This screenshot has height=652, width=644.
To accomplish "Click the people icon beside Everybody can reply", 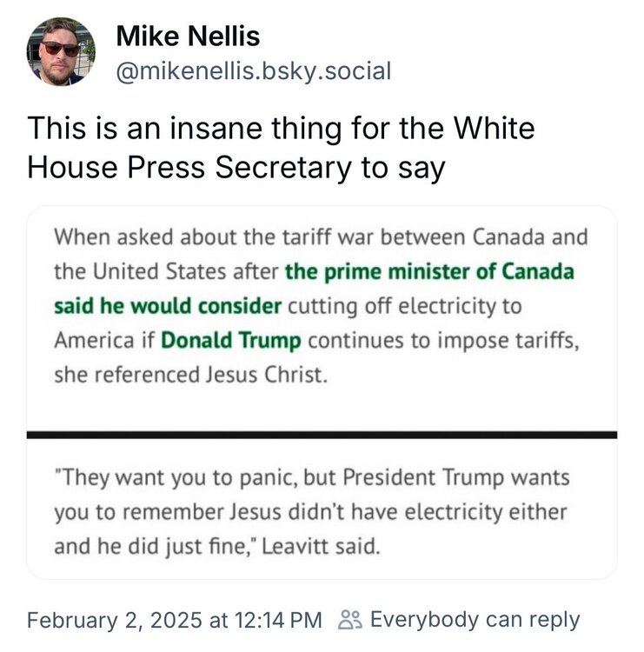I will click(349, 620).
